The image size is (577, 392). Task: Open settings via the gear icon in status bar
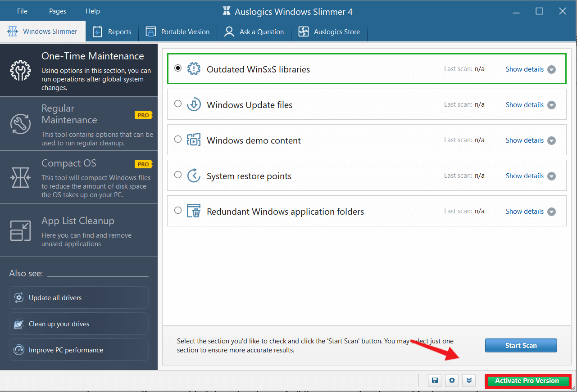click(452, 381)
